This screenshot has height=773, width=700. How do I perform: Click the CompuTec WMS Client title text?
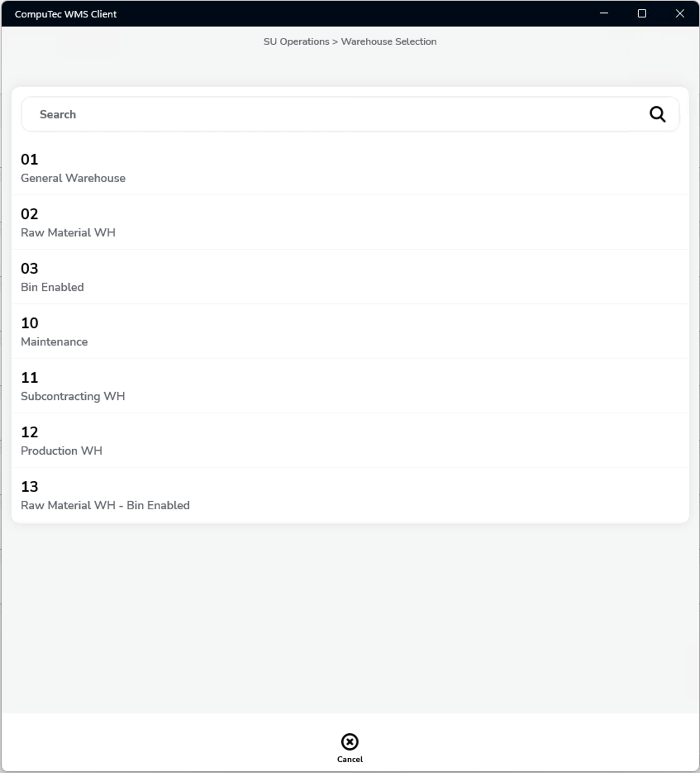[66, 14]
